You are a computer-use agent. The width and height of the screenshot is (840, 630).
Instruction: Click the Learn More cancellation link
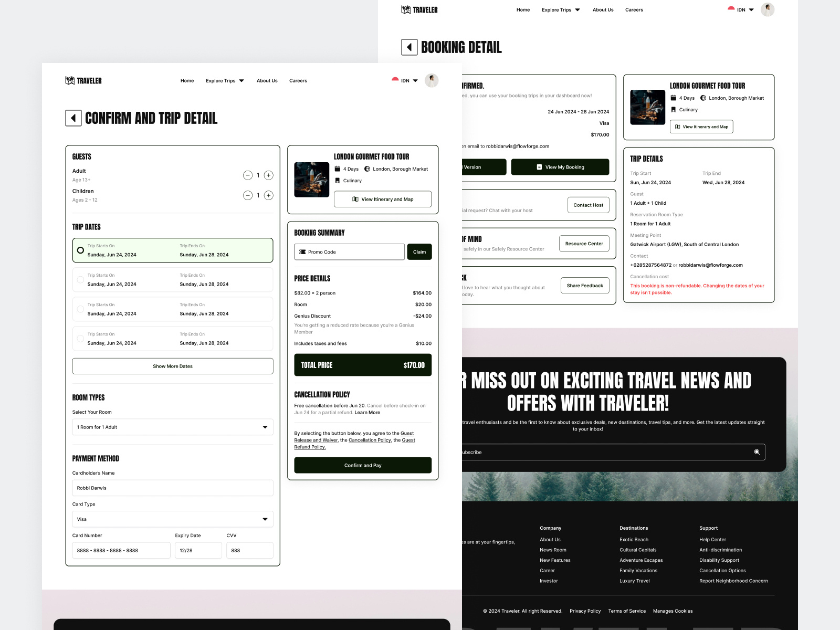(367, 412)
